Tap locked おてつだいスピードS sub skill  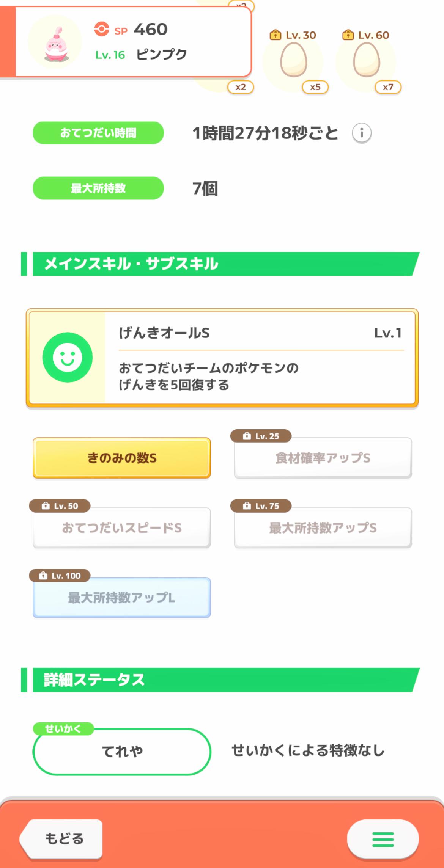122,528
